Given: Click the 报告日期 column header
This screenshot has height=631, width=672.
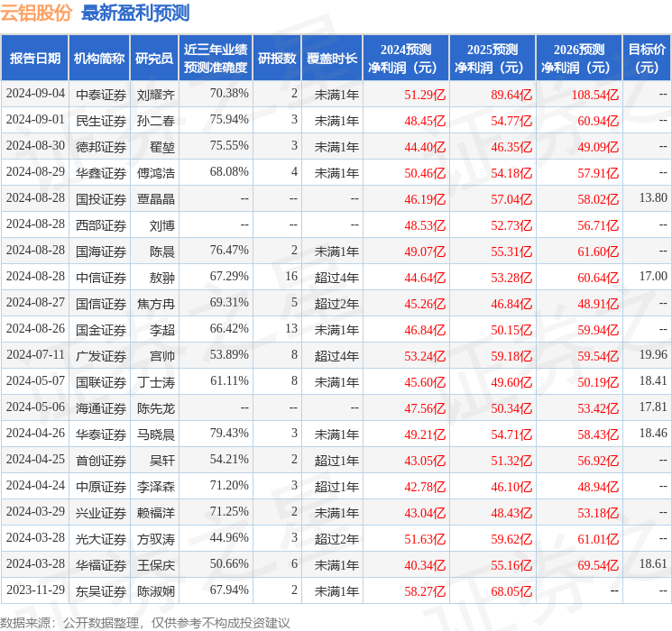Looking at the screenshot, I should tap(34, 59).
